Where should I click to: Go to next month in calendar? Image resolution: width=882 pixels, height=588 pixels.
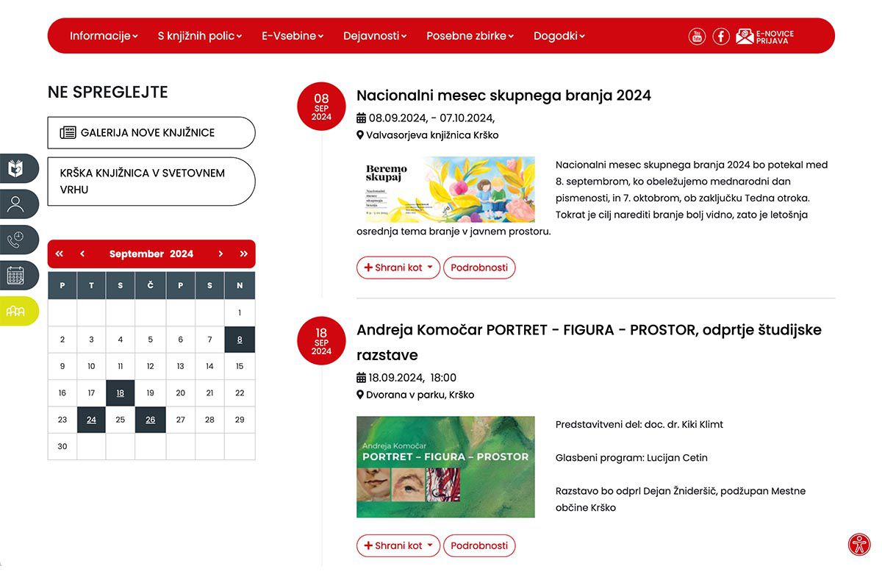click(220, 254)
